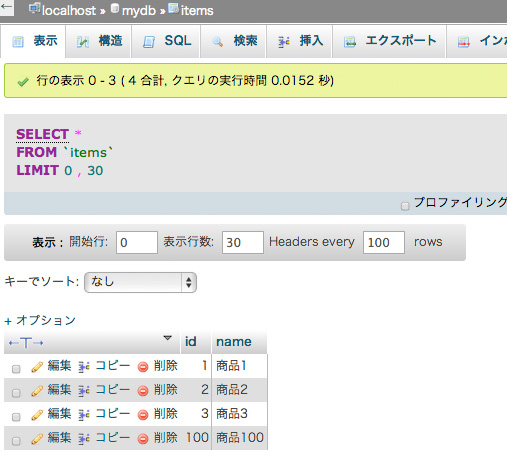Click the cell containing 商品100

(x=239, y=438)
